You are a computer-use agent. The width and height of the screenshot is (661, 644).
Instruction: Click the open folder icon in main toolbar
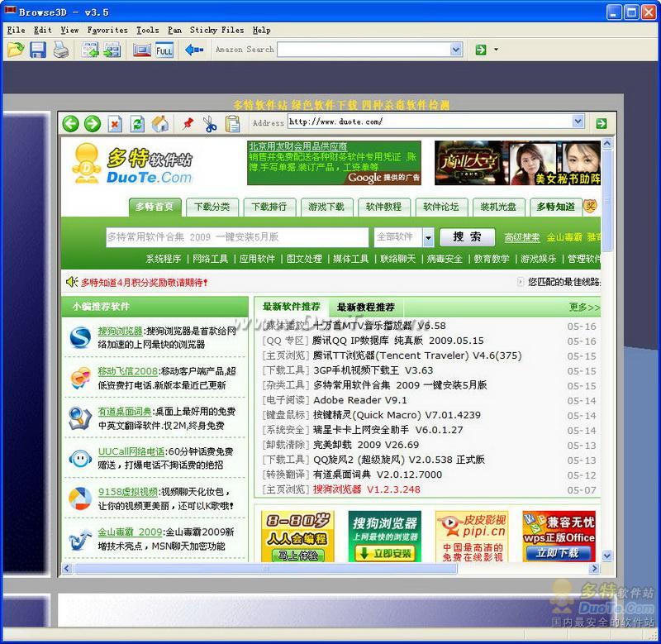pos(16,50)
